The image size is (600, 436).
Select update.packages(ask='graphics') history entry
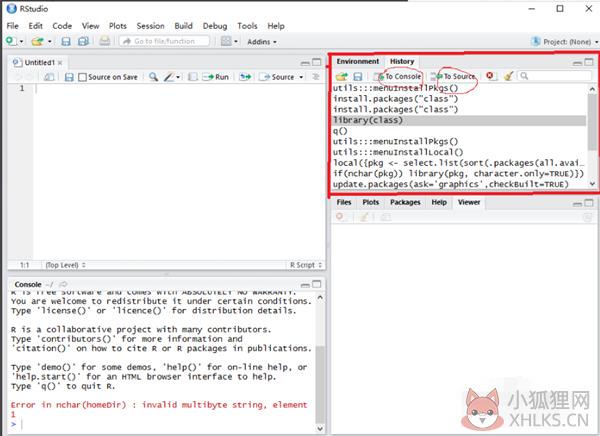[458, 185]
